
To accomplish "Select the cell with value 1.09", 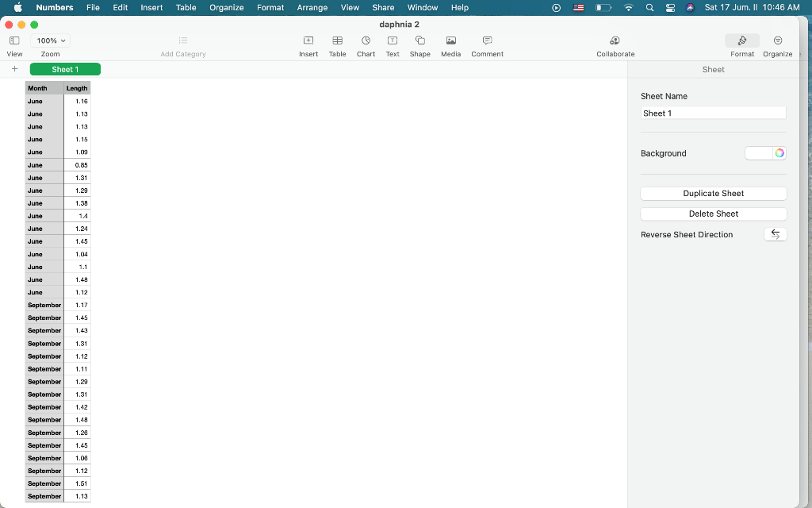I will click(77, 152).
